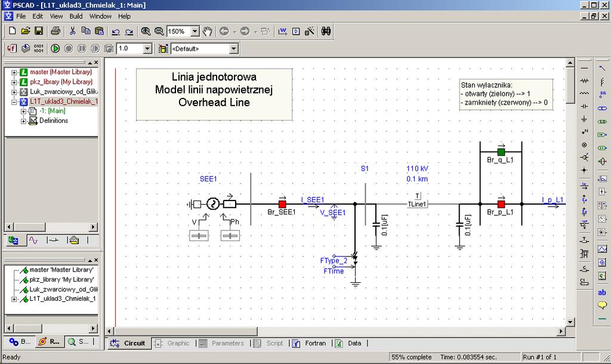
Task: Click the New file icon
Action: click(12, 31)
